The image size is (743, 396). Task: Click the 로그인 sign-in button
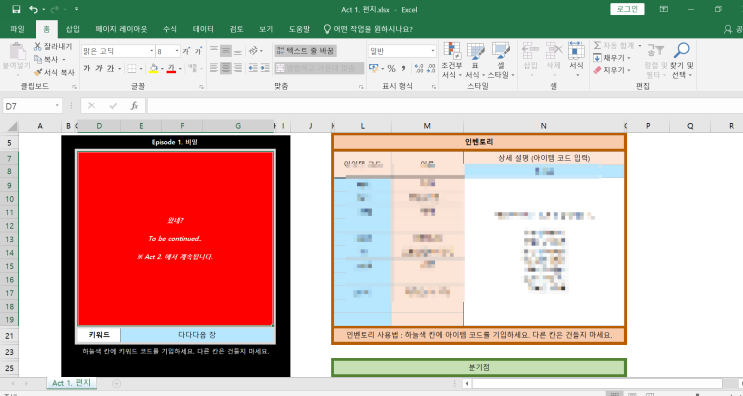pos(627,9)
